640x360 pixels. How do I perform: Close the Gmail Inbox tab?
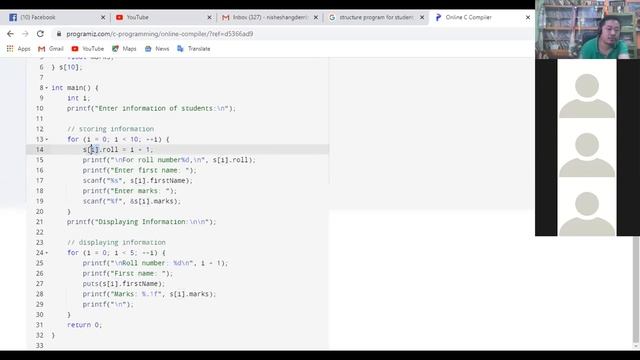316,18
